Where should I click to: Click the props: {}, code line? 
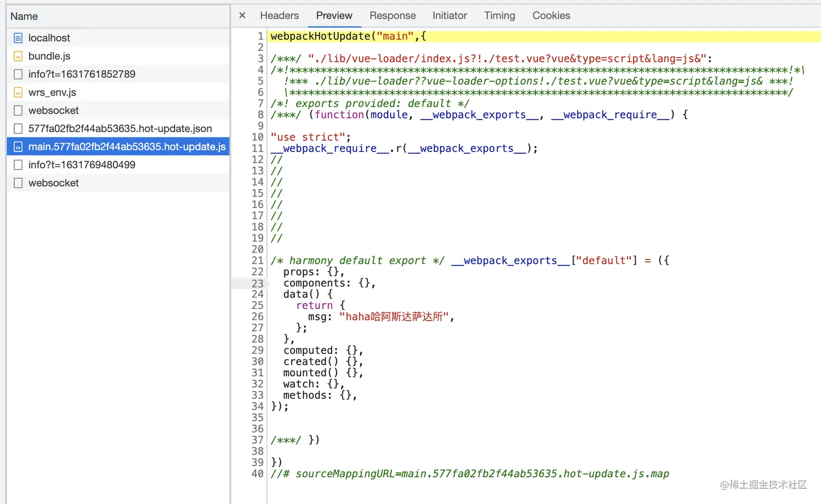tap(314, 272)
